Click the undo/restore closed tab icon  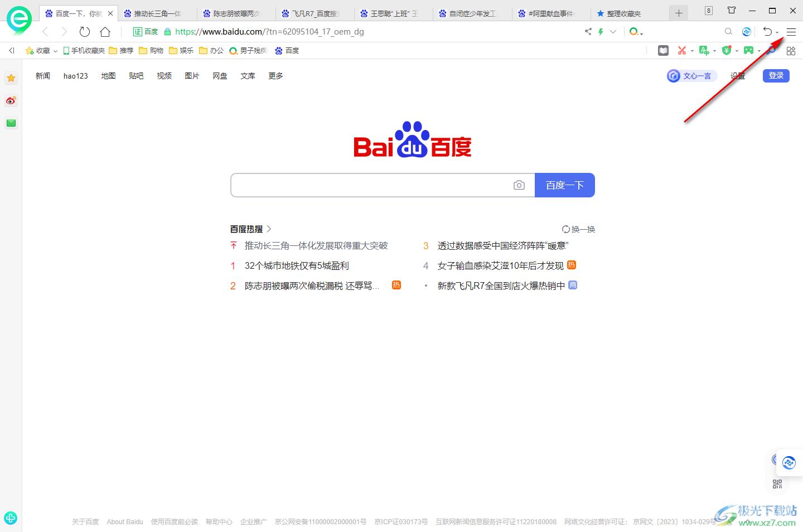coord(767,32)
